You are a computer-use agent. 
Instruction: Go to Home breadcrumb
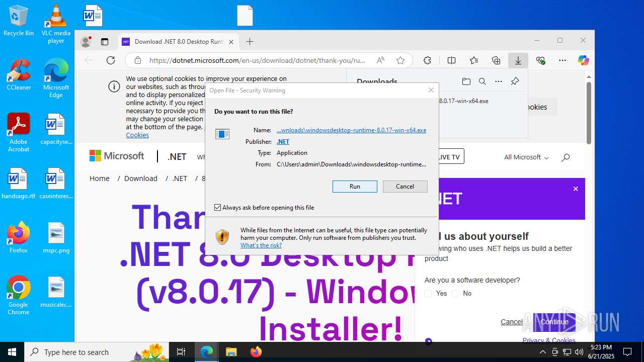click(x=100, y=178)
